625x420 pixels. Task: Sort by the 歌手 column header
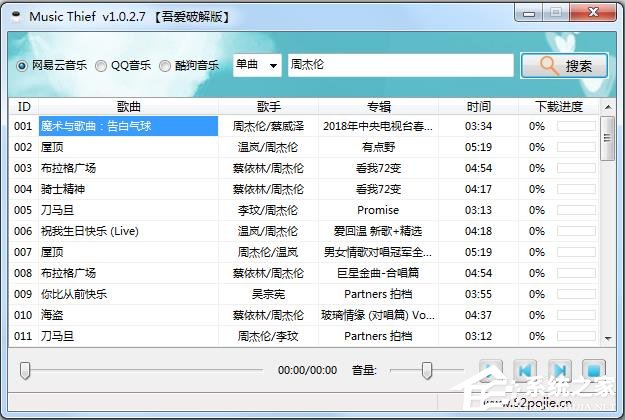coord(268,106)
